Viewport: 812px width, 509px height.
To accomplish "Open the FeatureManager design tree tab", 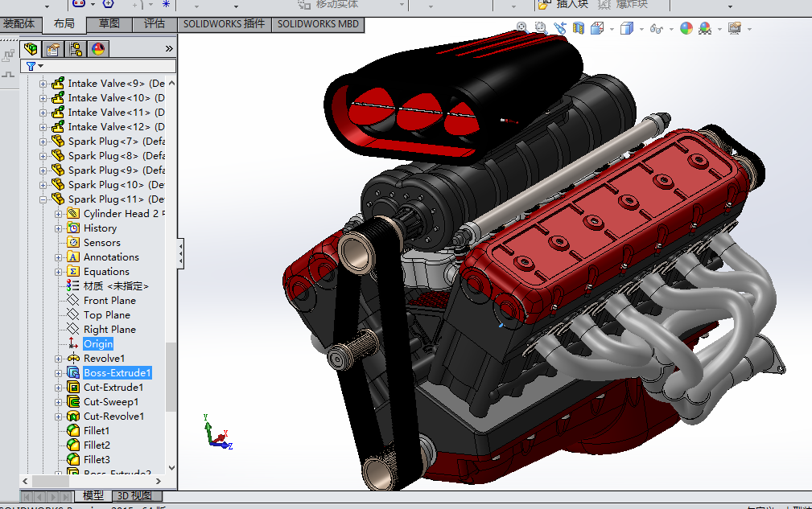I will click(31, 49).
